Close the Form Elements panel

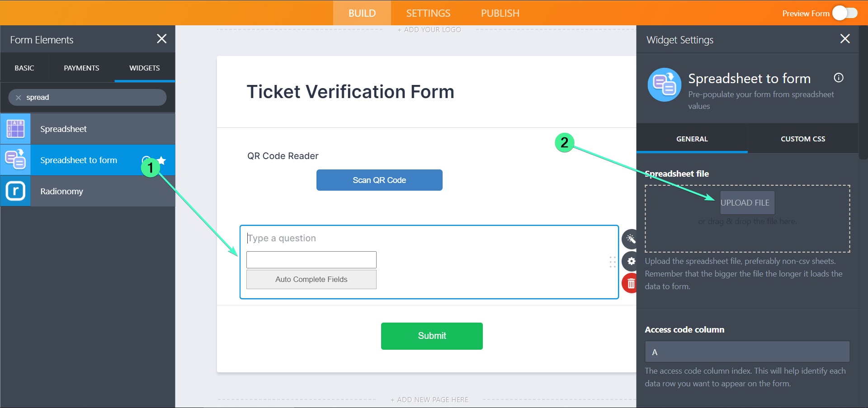click(161, 39)
